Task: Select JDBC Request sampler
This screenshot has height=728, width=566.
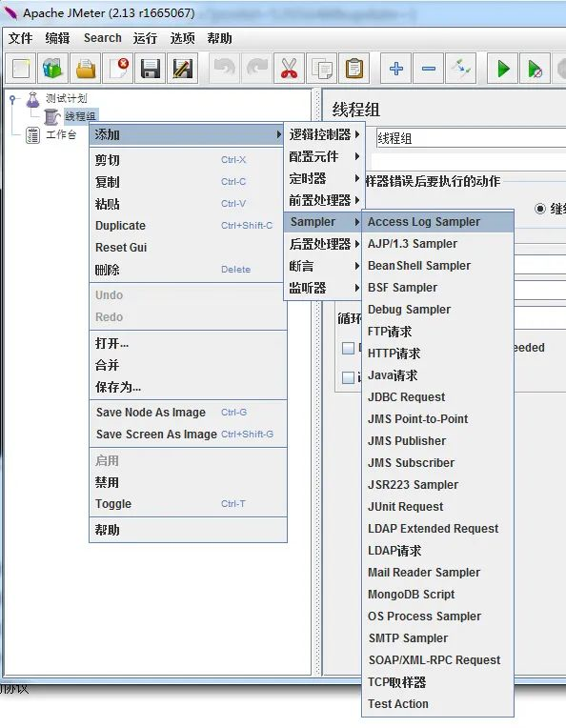Action: click(437, 397)
